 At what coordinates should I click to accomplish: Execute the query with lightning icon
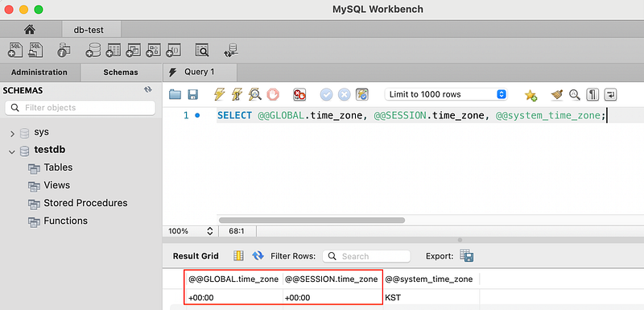220,94
